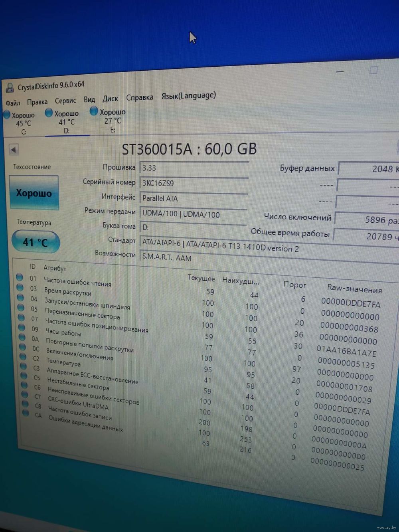This screenshot has width=399, height=532.
Task: Click the Хорошо health status button
Action: coord(34,193)
